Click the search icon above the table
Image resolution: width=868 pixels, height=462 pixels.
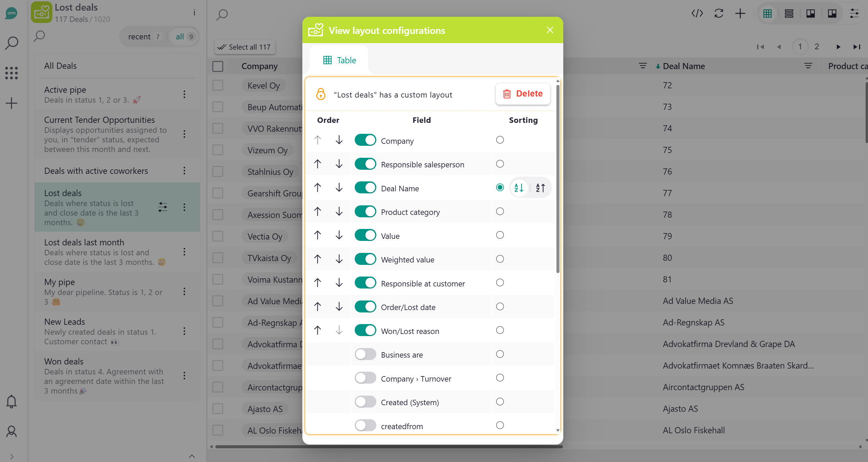(x=222, y=14)
